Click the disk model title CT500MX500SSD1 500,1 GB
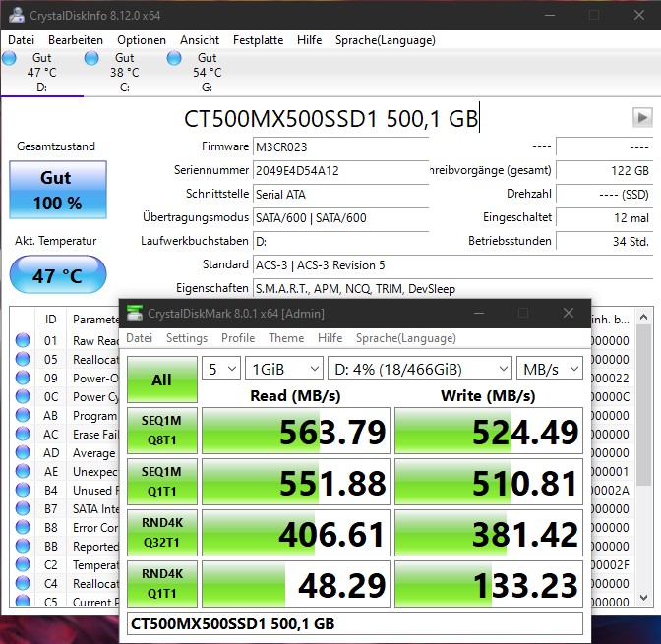Image resolution: width=661 pixels, height=644 pixels. tap(330, 118)
